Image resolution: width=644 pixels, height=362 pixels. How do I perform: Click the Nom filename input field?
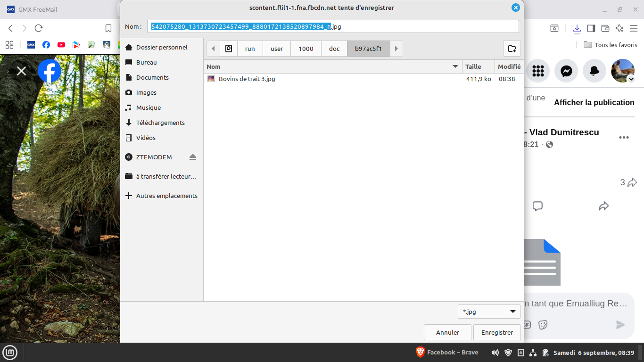(424, 26)
